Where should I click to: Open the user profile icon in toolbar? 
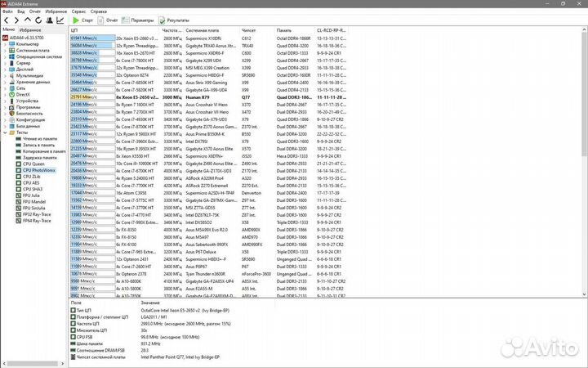48,19
